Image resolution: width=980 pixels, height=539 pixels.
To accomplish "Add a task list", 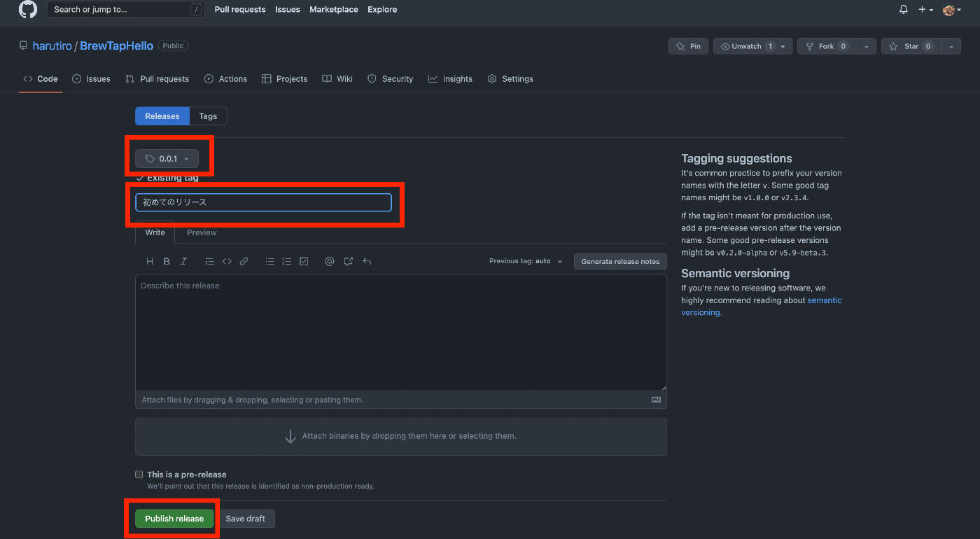I will (x=304, y=261).
